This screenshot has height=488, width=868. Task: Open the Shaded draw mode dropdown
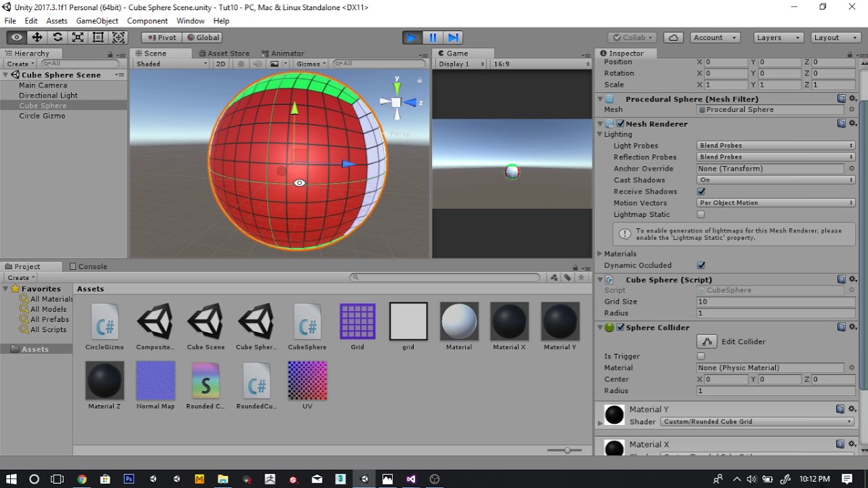pos(172,64)
